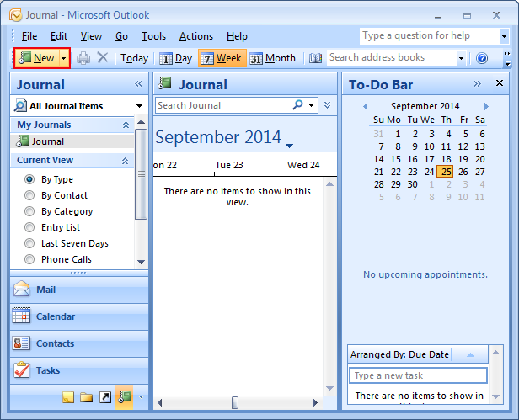
Task: Open the Help menu
Action: coord(237,36)
